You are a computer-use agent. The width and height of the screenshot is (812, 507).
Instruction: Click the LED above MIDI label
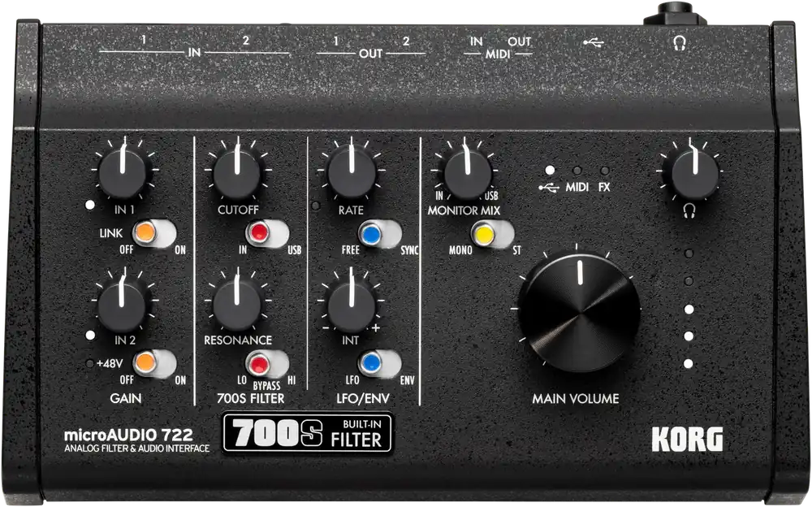click(x=577, y=170)
